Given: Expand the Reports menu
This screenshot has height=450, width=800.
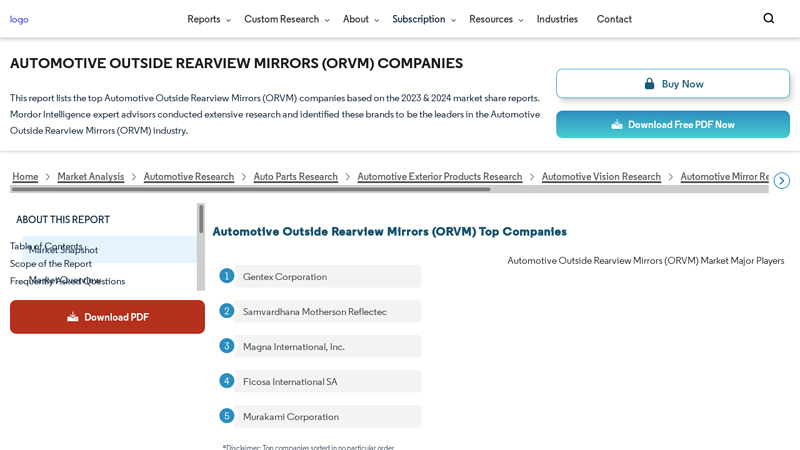Looking at the screenshot, I should coord(209,19).
